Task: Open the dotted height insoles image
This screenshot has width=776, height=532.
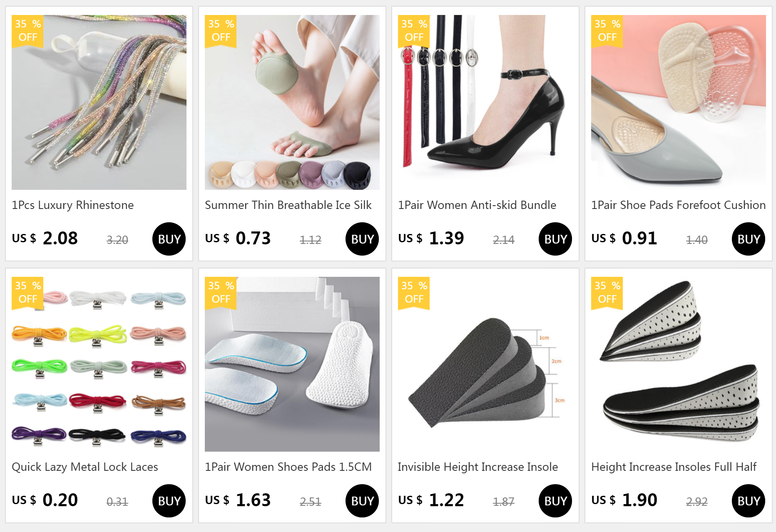Action: 679,364
